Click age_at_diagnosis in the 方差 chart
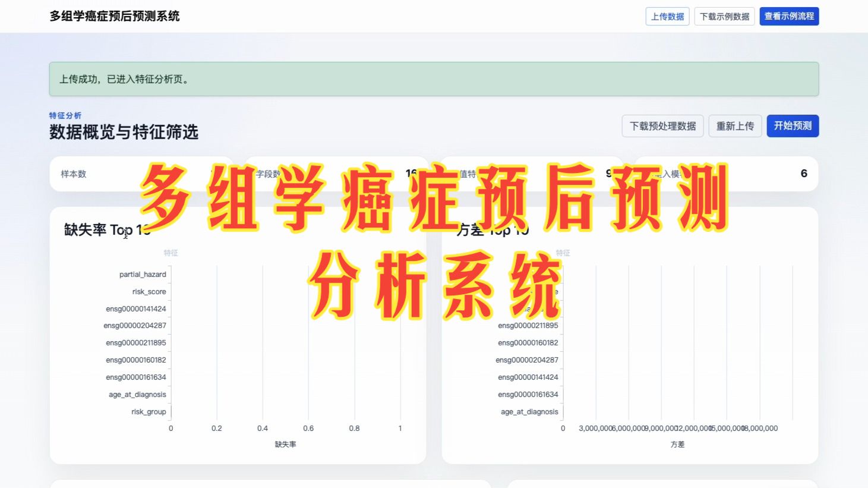 click(529, 412)
